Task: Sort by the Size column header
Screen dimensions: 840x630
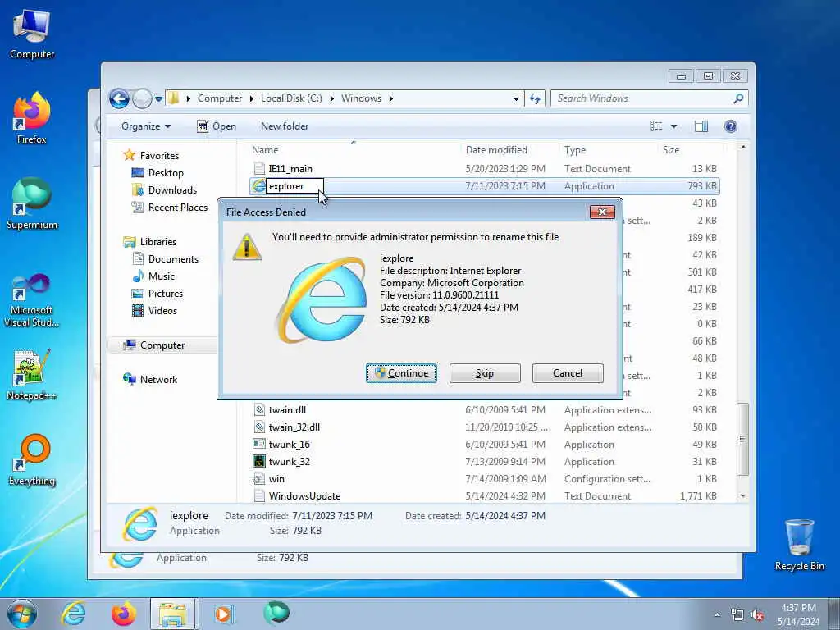Action: [x=689, y=151]
